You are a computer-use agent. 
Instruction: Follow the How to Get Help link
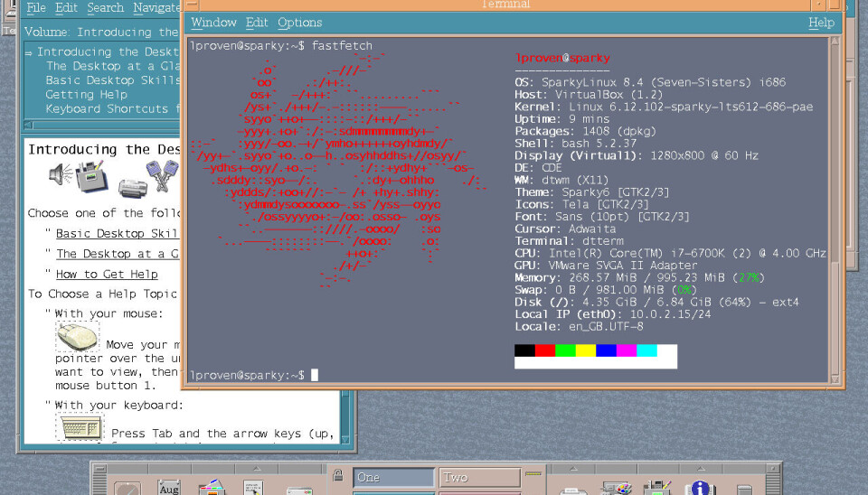pyautogui.click(x=107, y=275)
